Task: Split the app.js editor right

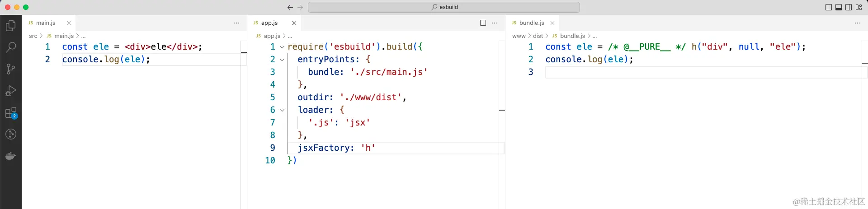Action: coord(483,23)
